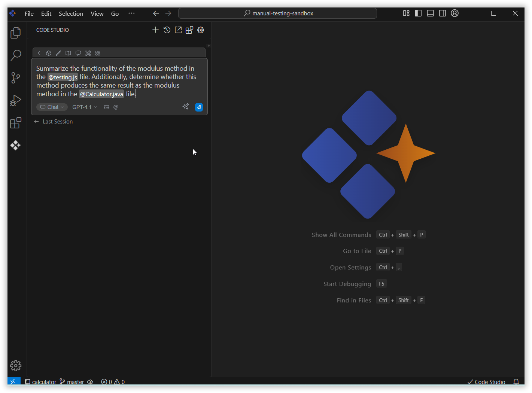532x393 pixels.
Task: Open the View menu
Action: 97,13
